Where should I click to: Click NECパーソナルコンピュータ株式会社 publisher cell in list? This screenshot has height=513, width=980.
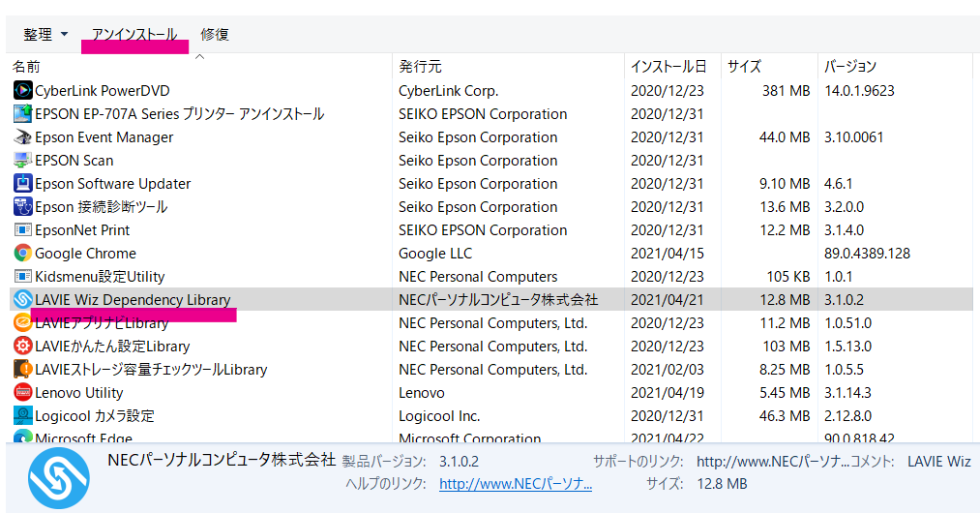(x=498, y=300)
